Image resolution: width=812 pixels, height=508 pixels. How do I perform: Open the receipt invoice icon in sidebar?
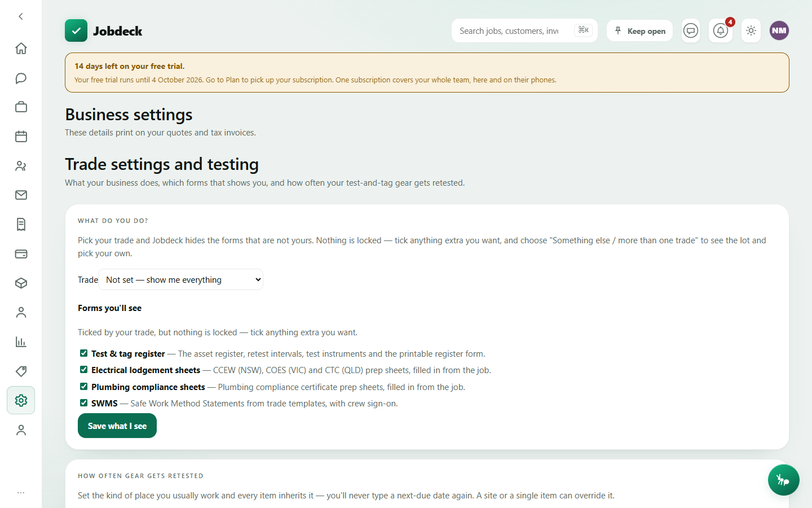(21, 225)
